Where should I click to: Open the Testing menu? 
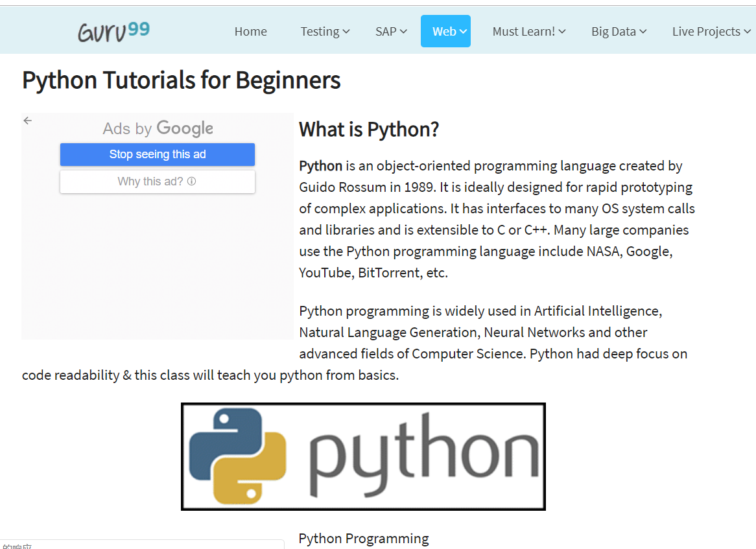[325, 31]
